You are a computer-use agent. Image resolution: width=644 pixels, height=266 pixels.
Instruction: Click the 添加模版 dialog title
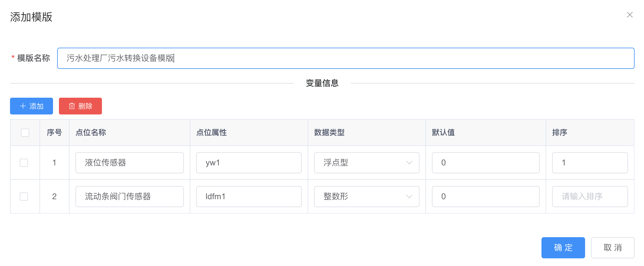[x=31, y=17]
